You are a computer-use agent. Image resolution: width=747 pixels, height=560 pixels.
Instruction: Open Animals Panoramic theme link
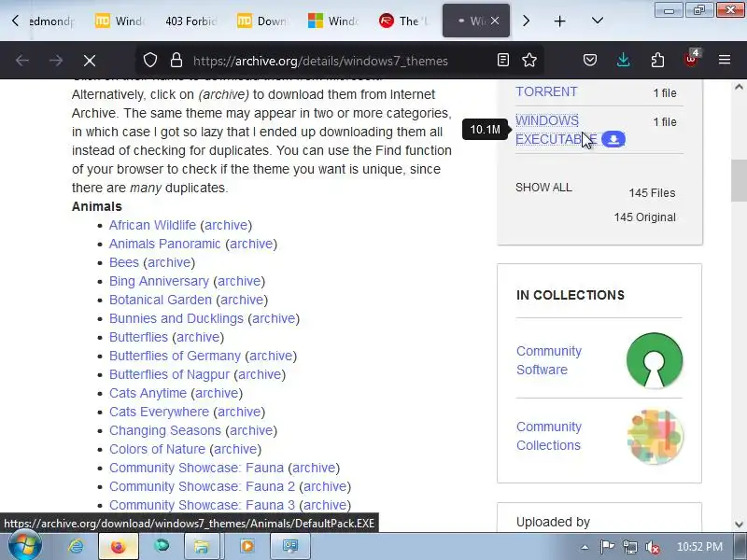165,244
